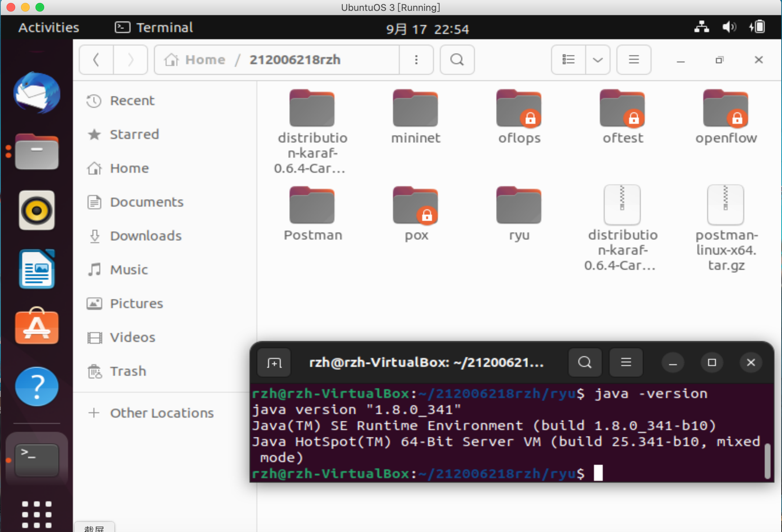The width and height of the screenshot is (782, 532).
Task: Select Other Locations in sidebar
Action: tap(161, 413)
